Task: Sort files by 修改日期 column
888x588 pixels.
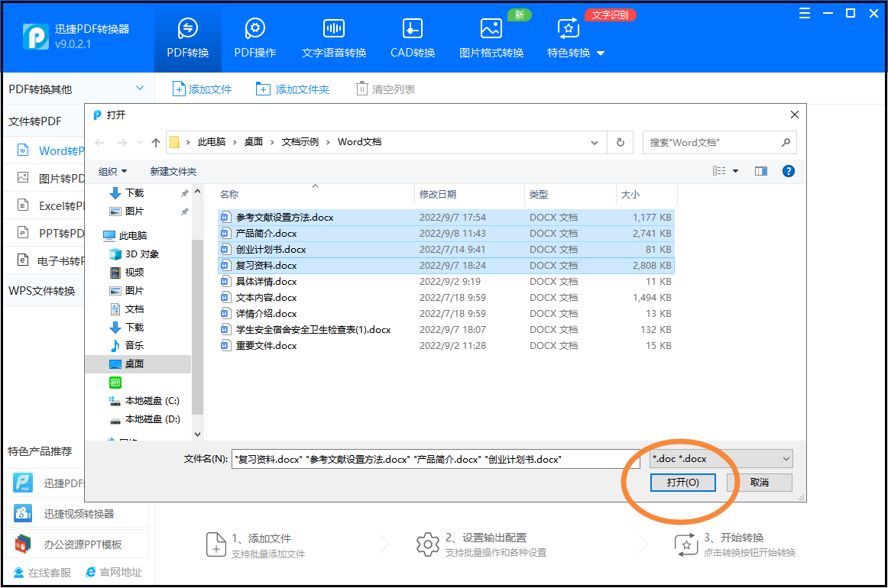Action: (469, 194)
